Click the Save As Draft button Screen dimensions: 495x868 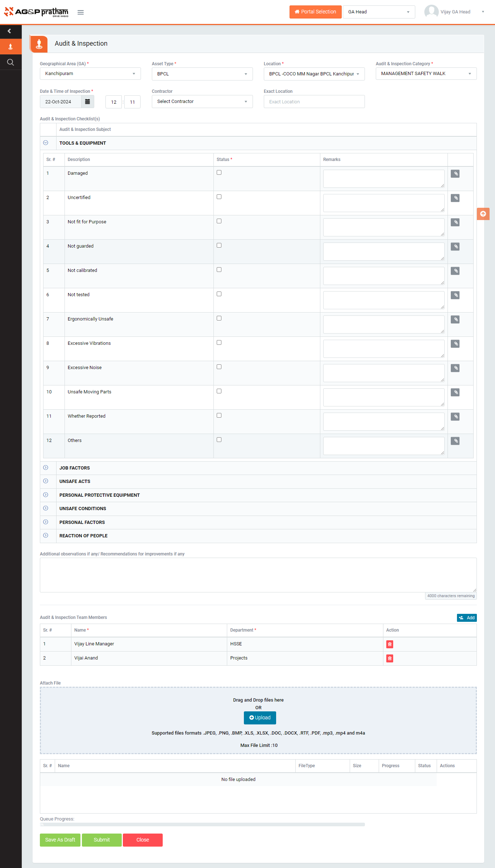(x=60, y=840)
